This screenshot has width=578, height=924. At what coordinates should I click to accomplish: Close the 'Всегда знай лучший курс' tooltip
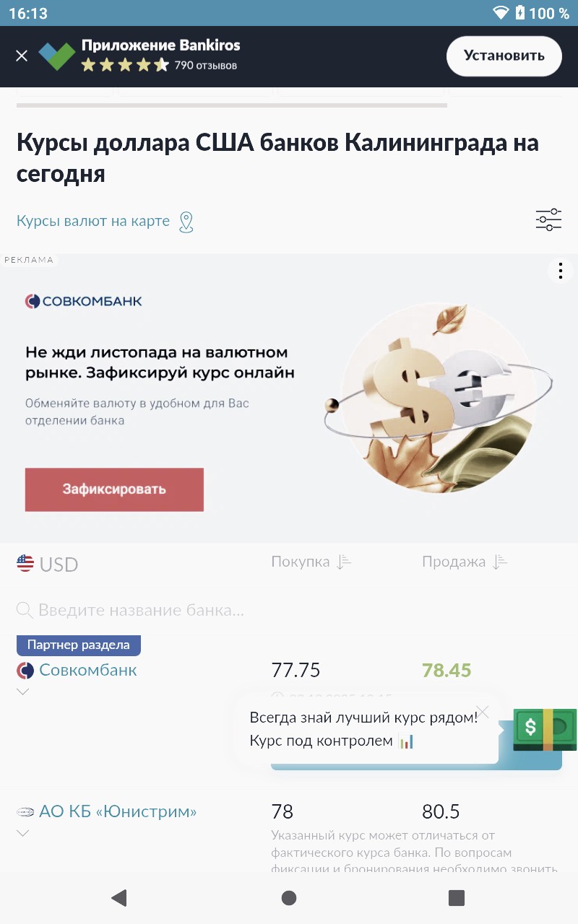click(x=483, y=712)
